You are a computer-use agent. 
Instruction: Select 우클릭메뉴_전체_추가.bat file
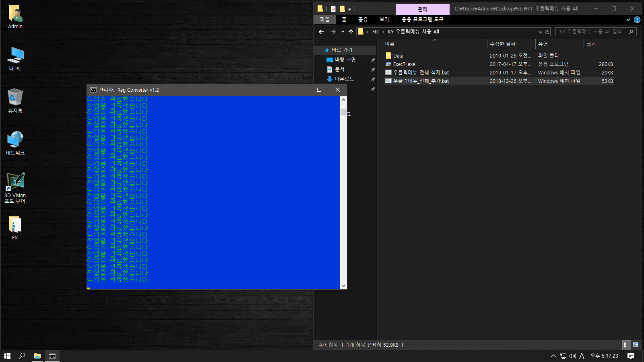499,81
